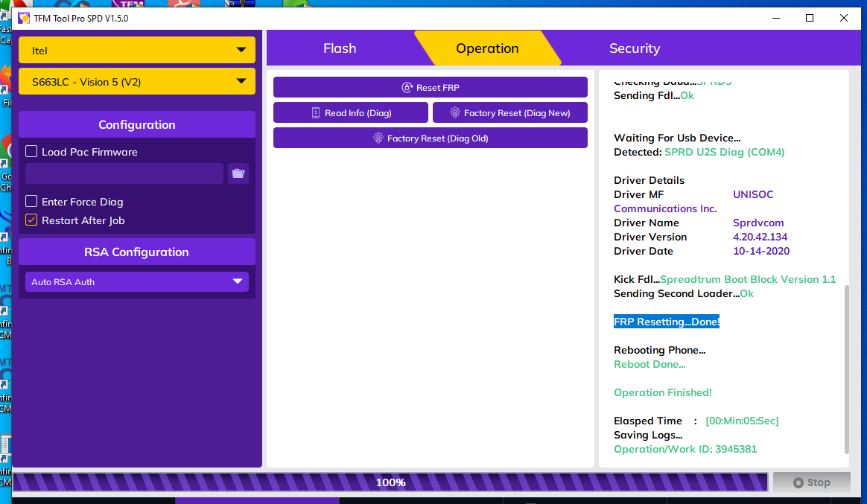
Task: Switch to the Flash tab
Action: [x=340, y=48]
